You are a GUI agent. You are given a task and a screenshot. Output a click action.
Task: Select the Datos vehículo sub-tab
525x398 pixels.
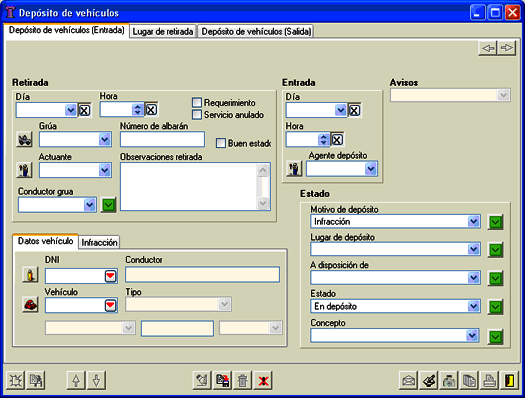click(x=46, y=241)
